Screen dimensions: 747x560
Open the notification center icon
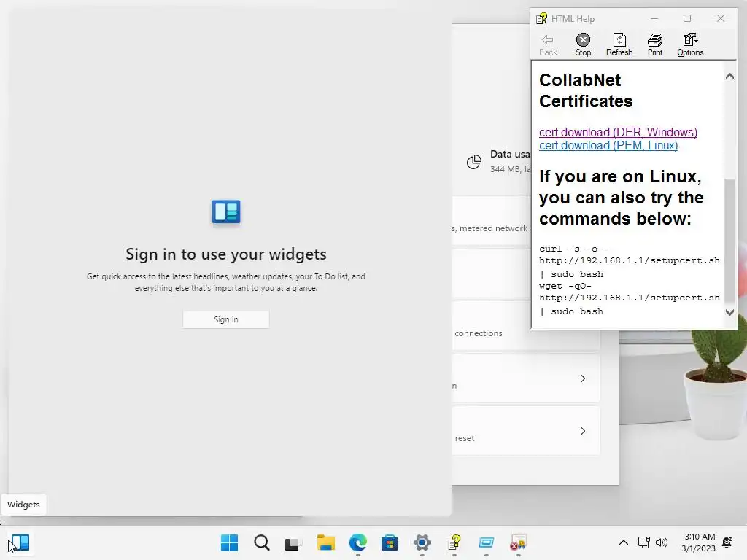(x=727, y=542)
